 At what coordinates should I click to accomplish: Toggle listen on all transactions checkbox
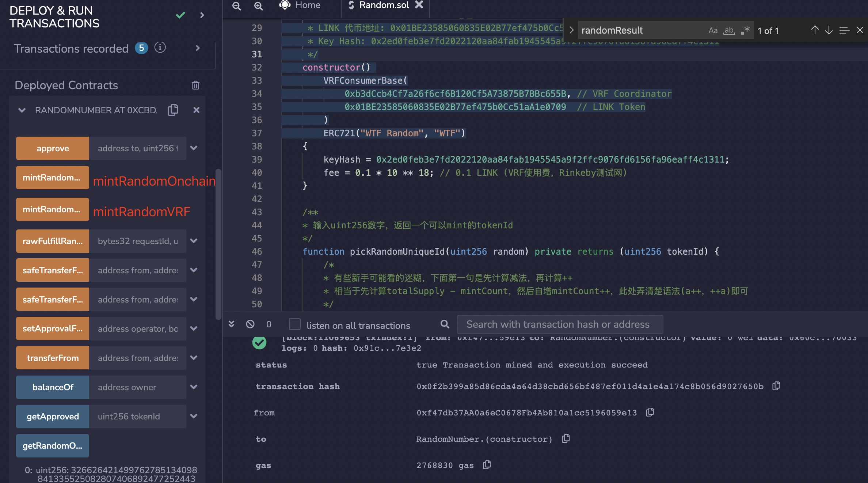(x=294, y=324)
